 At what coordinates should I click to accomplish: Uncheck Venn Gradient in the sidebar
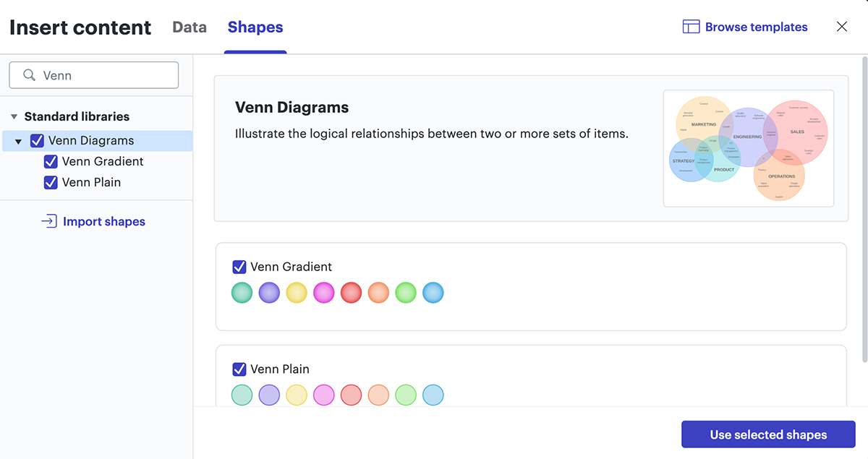(51, 161)
